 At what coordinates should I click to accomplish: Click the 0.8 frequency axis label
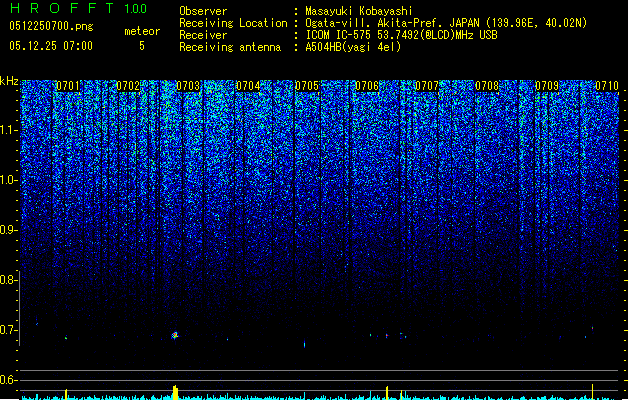(x=8, y=280)
